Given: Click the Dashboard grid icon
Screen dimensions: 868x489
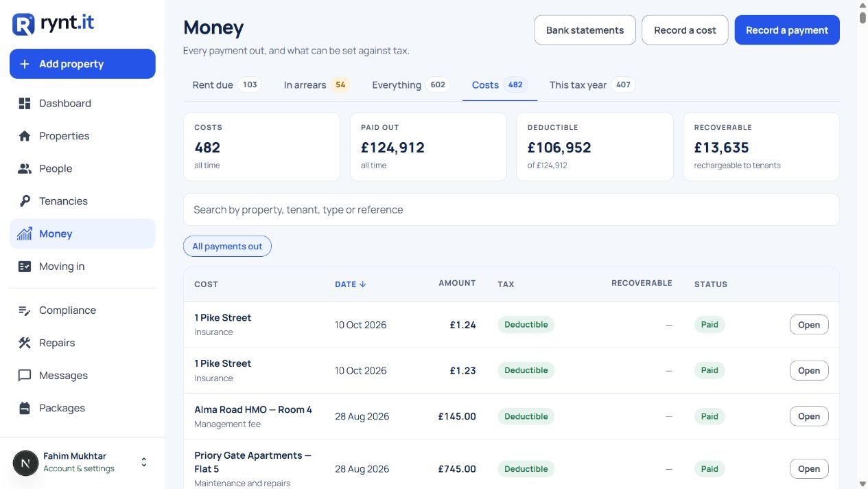Looking at the screenshot, I should [x=25, y=104].
